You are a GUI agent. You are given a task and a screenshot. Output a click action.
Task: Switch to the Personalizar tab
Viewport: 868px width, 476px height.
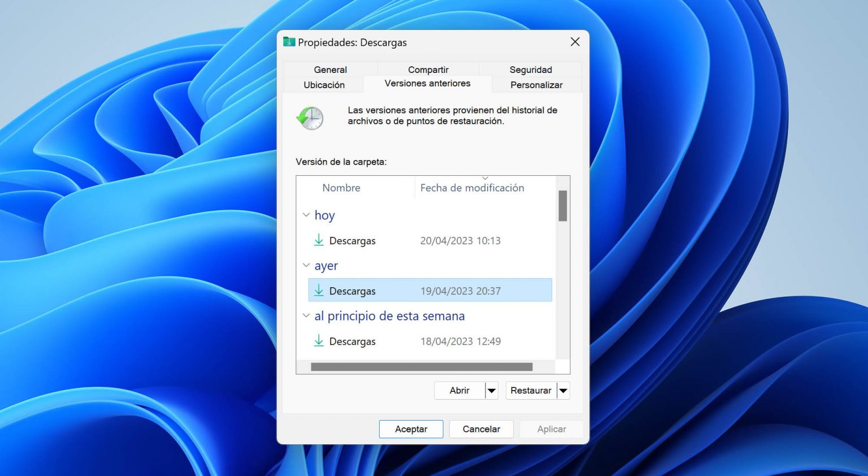coord(536,84)
